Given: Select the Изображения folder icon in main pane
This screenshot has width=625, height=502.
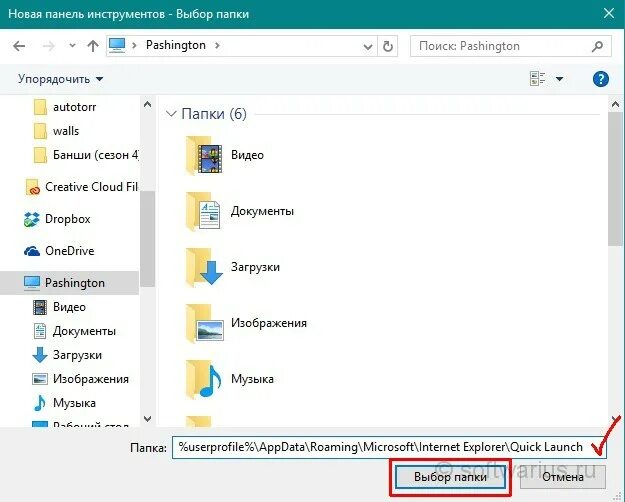Looking at the screenshot, I should pos(204,323).
